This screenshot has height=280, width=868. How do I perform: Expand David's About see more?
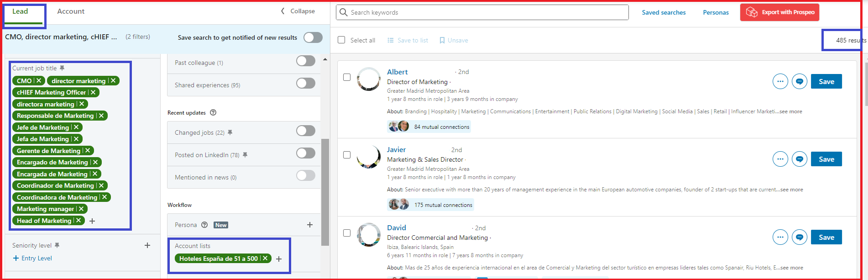click(x=791, y=268)
